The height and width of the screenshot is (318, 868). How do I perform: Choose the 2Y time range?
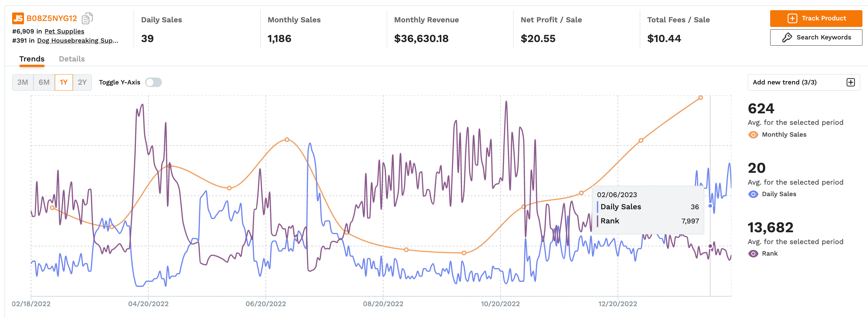[x=82, y=82]
